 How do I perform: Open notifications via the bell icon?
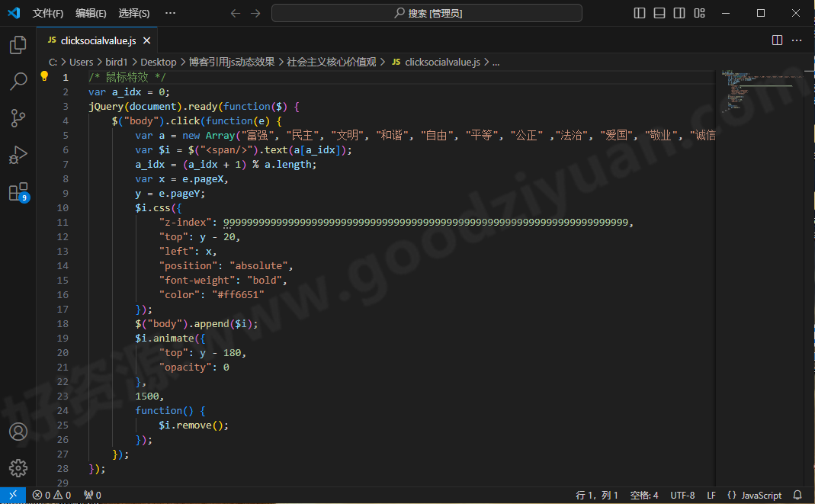(797, 494)
